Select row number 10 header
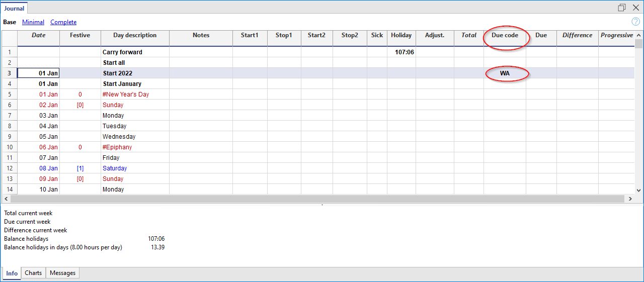This screenshot has width=644, height=282. click(10, 147)
